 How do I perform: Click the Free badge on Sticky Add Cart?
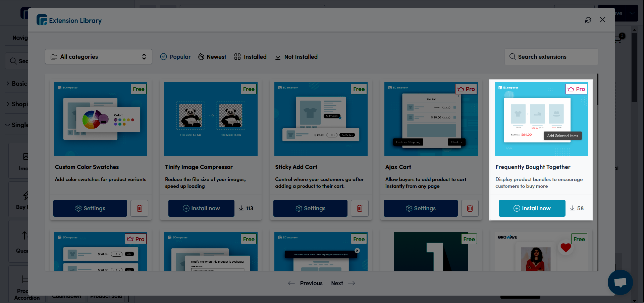[x=359, y=89]
